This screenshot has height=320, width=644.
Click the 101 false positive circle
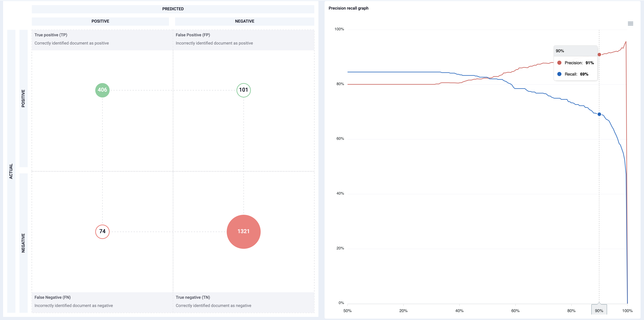coord(244,90)
